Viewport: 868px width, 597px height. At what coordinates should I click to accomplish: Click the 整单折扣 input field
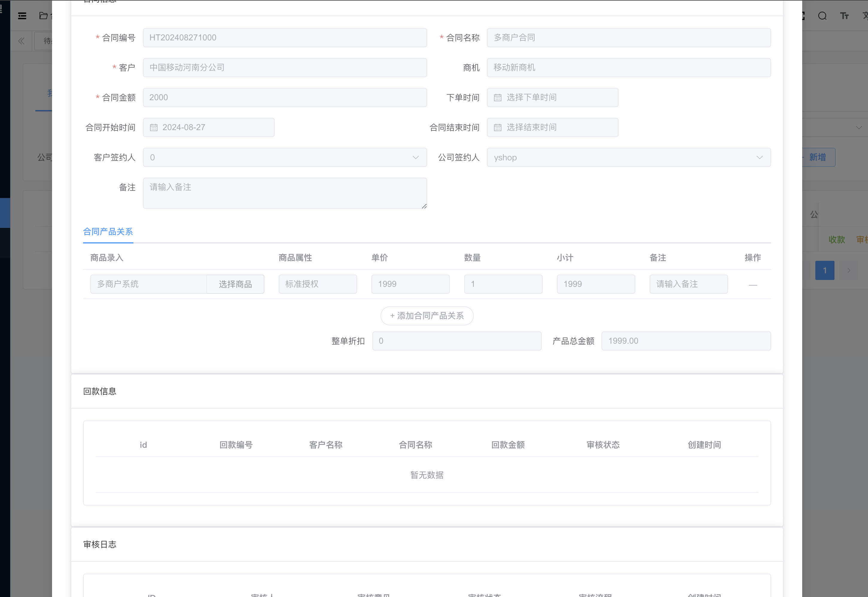tap(456, 341)
